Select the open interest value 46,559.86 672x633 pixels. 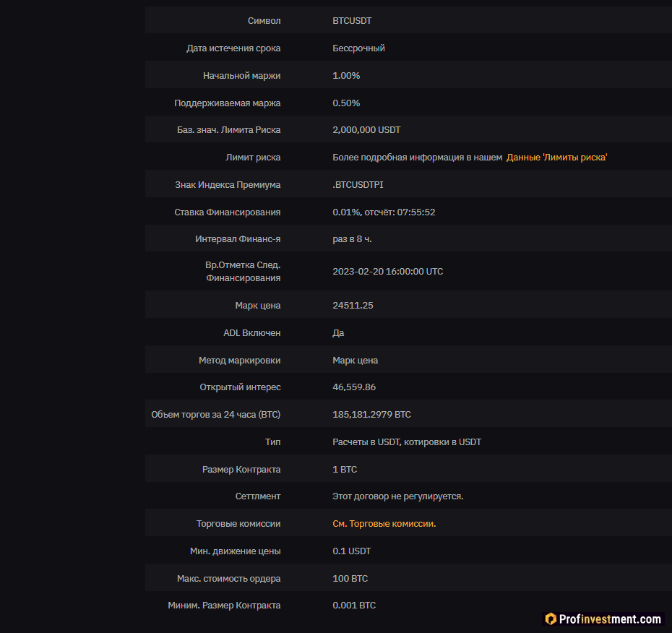coord(354,387)
